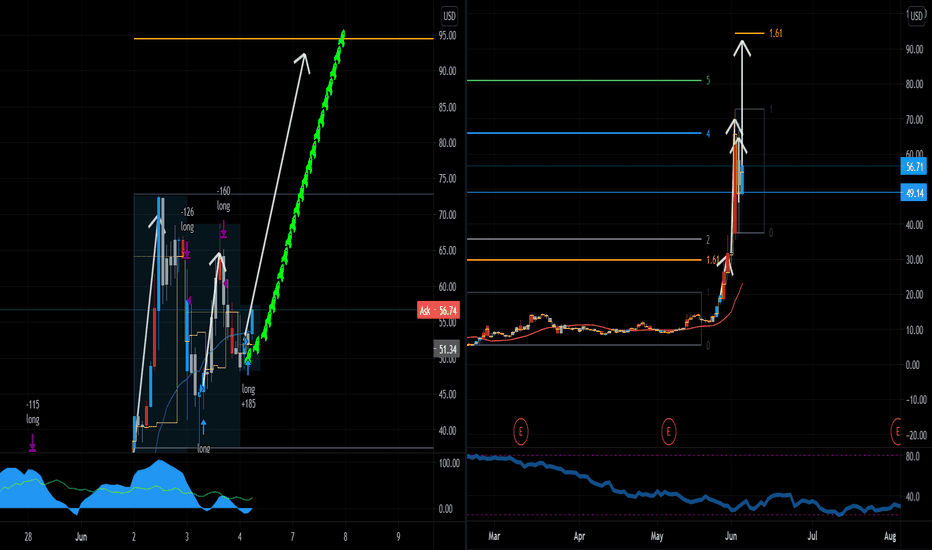Screen dimensions: 932x550
Task: Click the 45.00 price on the left chart axis
Action: point(448,394)
